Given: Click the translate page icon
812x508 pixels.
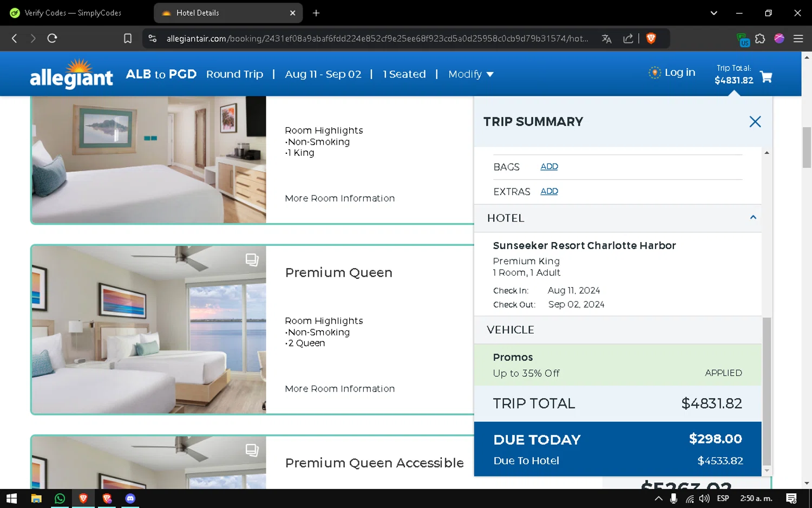Looking at the screenshot, I should [x=606, y=38].
